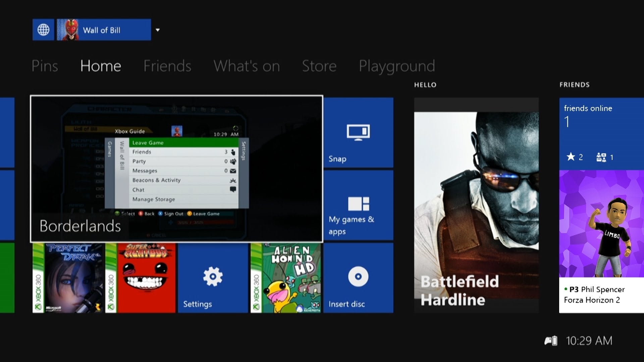Viewport: 644px width, 362px height.
Task: Expand the profile dropdown arrow
Action: (x=158, y=30)
